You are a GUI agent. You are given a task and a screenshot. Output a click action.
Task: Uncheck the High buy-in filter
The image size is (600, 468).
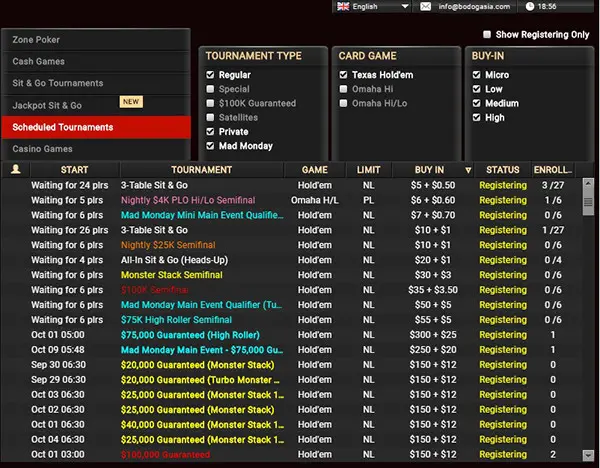tap(476, 117)
